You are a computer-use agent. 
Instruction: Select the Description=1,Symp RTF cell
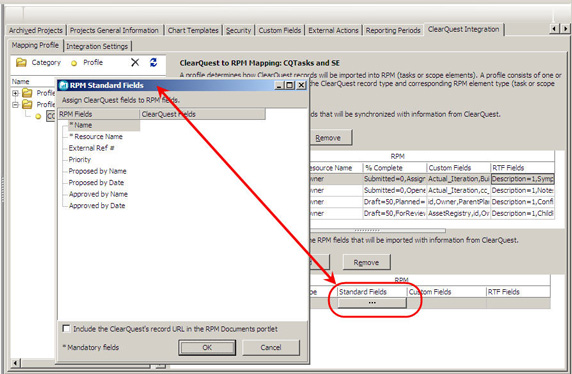coord(522,179)
